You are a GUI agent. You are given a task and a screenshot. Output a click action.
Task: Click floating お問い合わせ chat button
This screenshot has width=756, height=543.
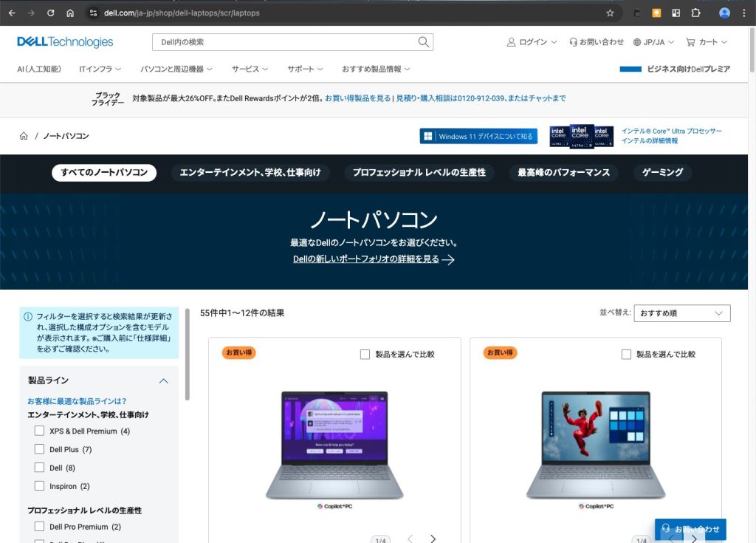690,530
